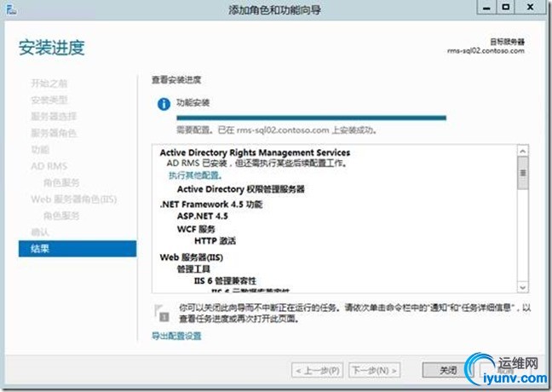Select the 服务器选择 step
This screenshot has width=552, height=392.
coord(54,116)
